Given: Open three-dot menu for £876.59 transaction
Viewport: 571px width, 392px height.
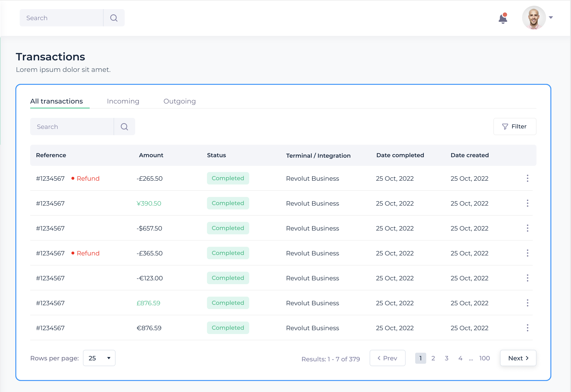Looking at the screenshot, I should coord(527,303).
